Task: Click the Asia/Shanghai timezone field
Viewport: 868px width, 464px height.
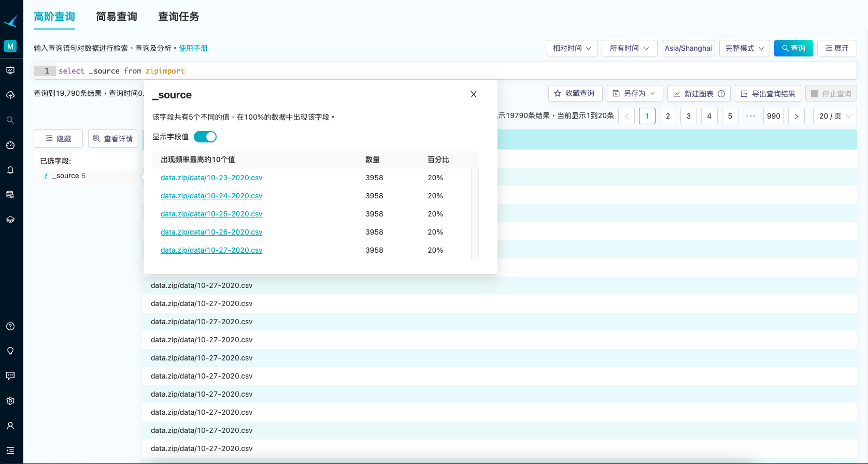Action: [x=688, y=48]
